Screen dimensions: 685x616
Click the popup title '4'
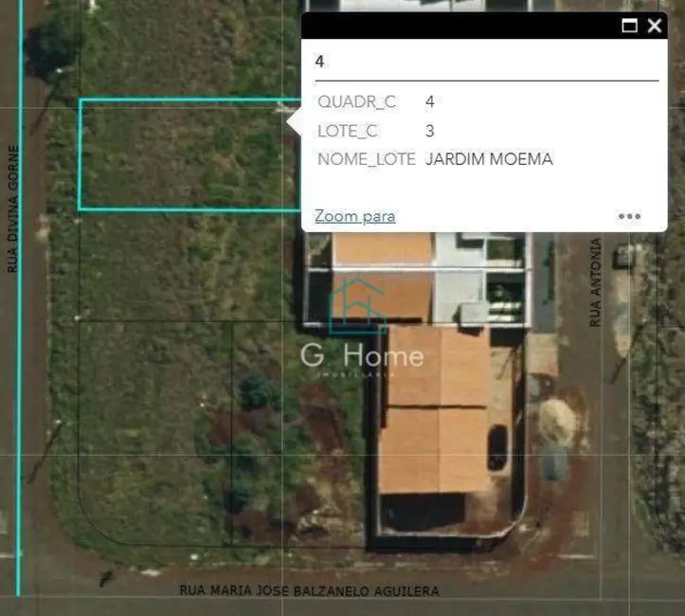319,62
